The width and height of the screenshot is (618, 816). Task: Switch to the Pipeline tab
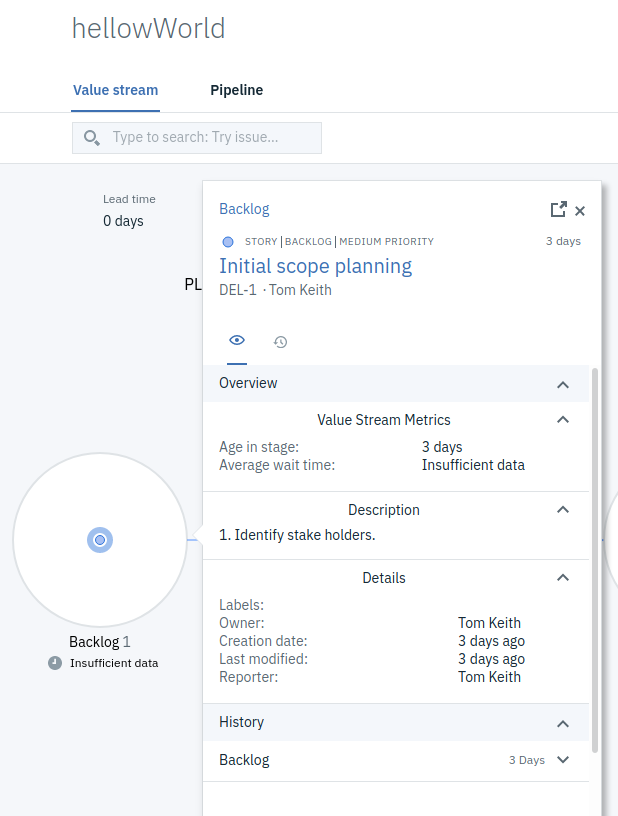click(x=237, y=90)
